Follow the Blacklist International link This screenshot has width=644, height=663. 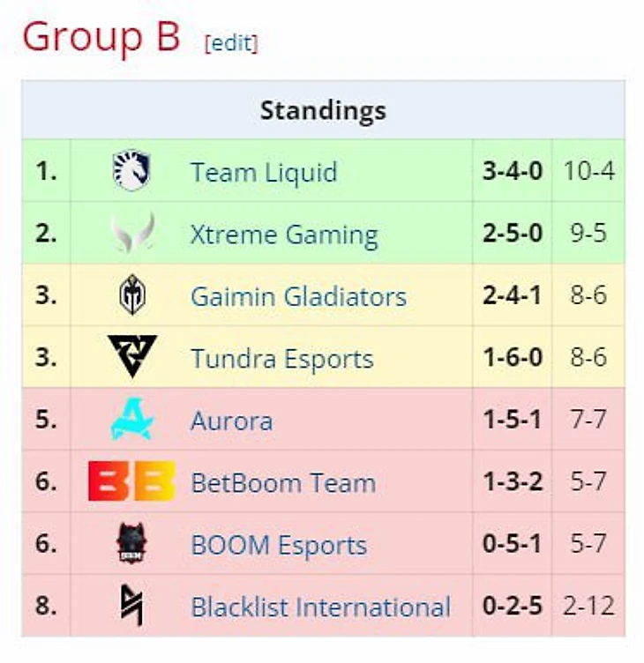click(x=321, y=607)
